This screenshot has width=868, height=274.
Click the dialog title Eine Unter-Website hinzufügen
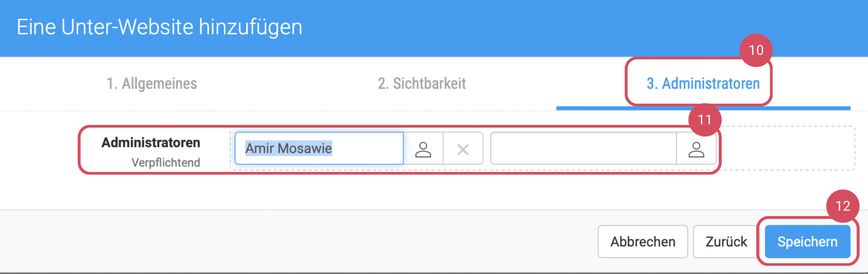coord(159,27)
